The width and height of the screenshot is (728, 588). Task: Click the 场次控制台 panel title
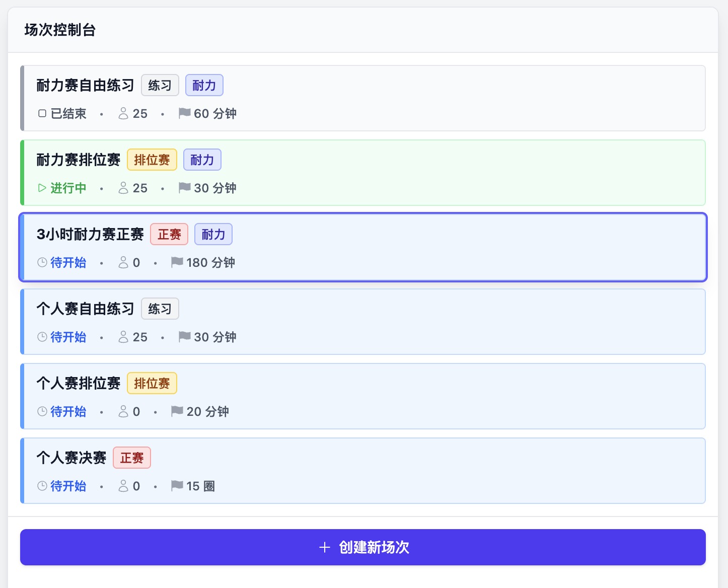[59, 30]
